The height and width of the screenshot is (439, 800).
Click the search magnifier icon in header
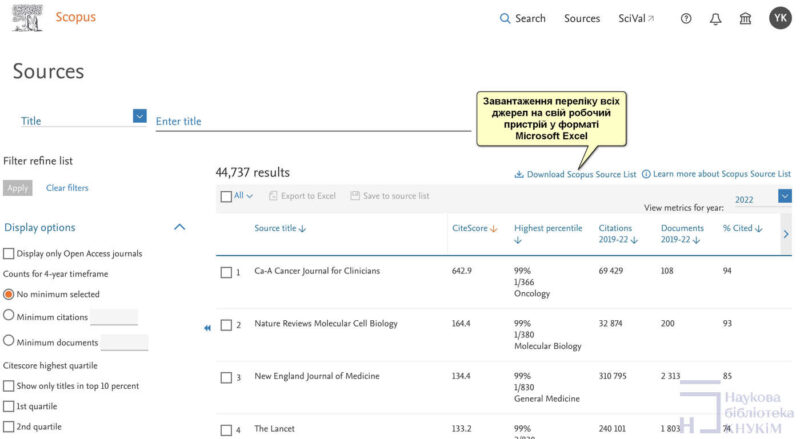pyautogui.click(x=505, y=18)
